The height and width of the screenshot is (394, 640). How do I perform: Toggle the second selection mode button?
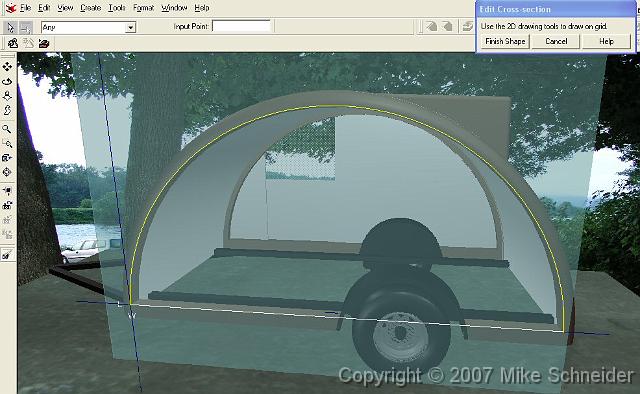[x=26, y=28]
